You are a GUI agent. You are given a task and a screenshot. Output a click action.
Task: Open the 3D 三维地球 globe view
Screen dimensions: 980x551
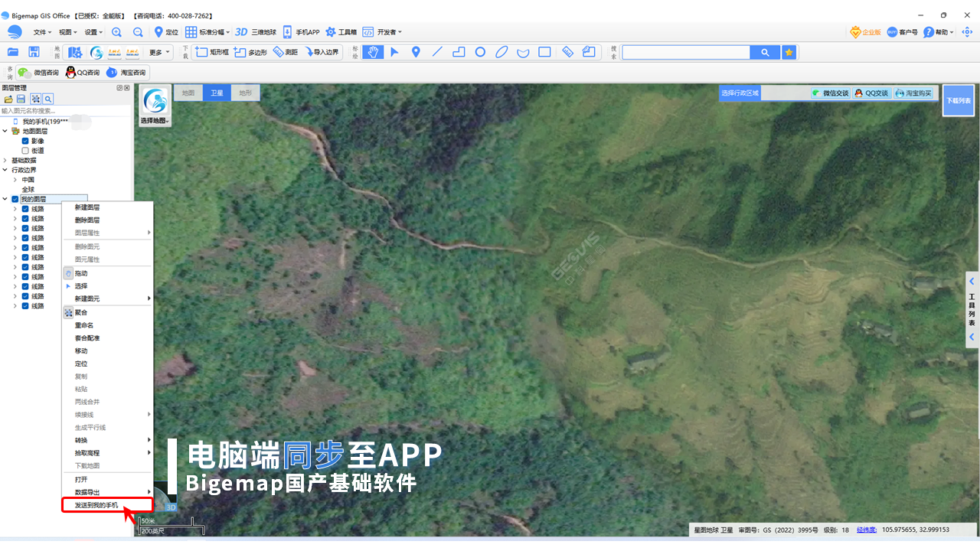tap(256, 32)
